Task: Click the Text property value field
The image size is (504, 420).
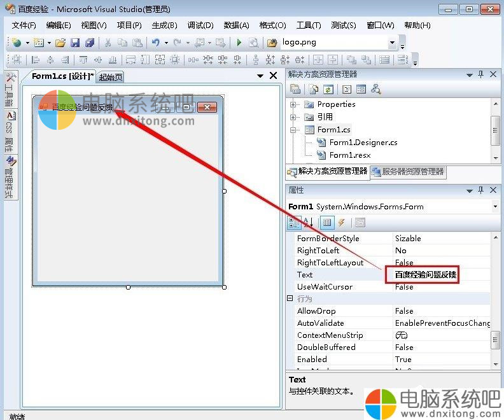Action: tap(442, 275)
